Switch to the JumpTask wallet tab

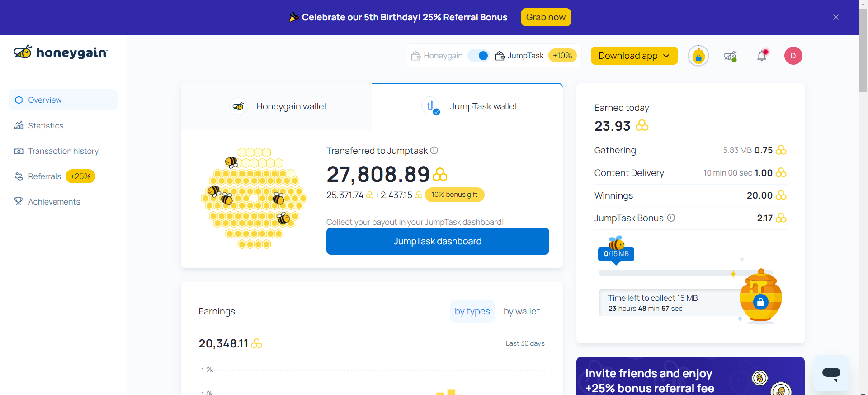[x=467, y=106]
